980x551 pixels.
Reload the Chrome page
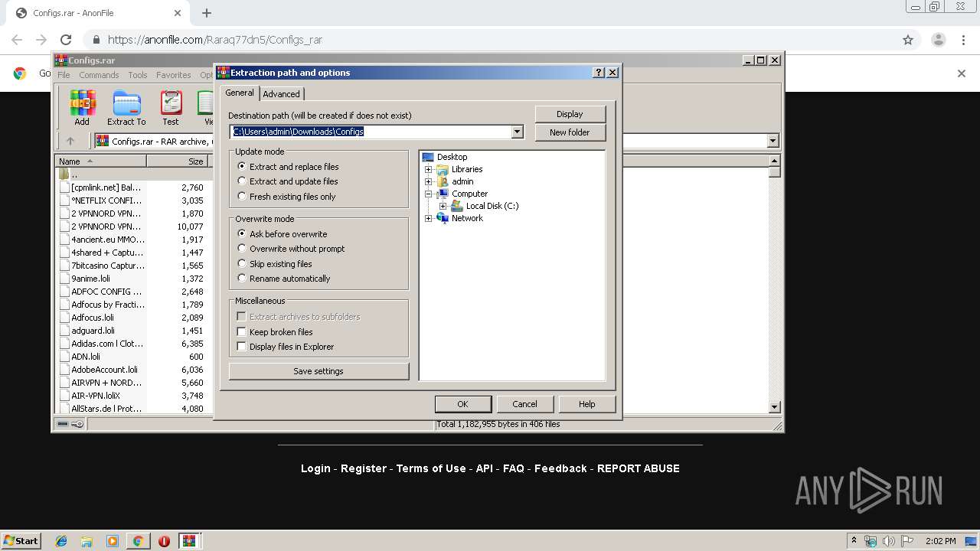(66, 40)
